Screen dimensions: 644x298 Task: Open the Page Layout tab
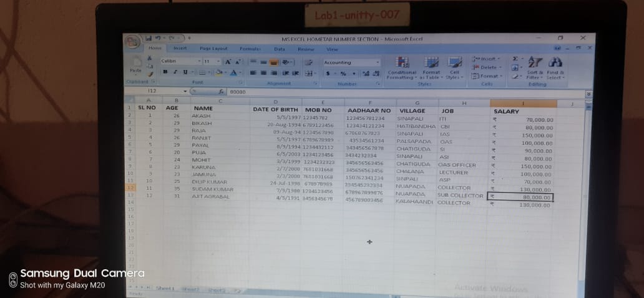click(213, 49)
